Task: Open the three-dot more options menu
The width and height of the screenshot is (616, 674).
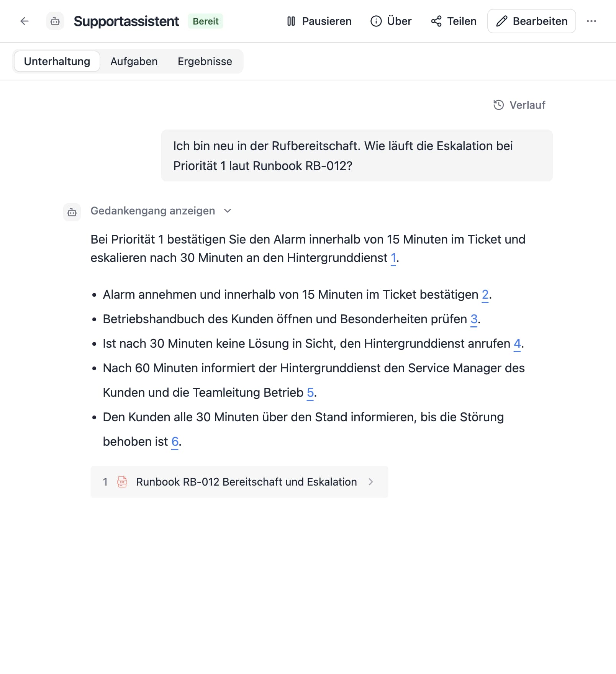Action: point(591,21)
